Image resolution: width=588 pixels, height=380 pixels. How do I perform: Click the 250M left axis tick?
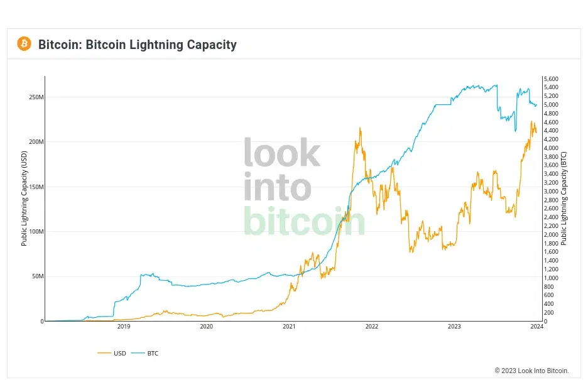coord(36,97)
